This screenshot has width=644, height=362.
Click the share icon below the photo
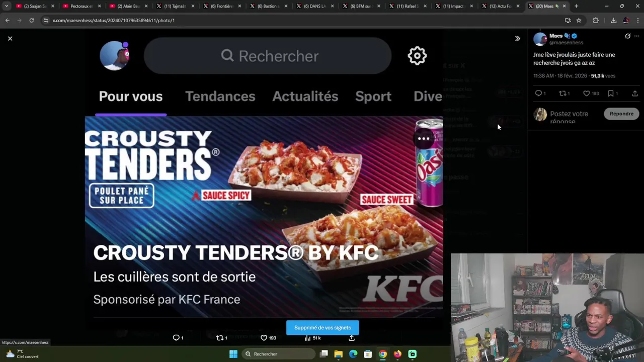click(x=352, y=338)
